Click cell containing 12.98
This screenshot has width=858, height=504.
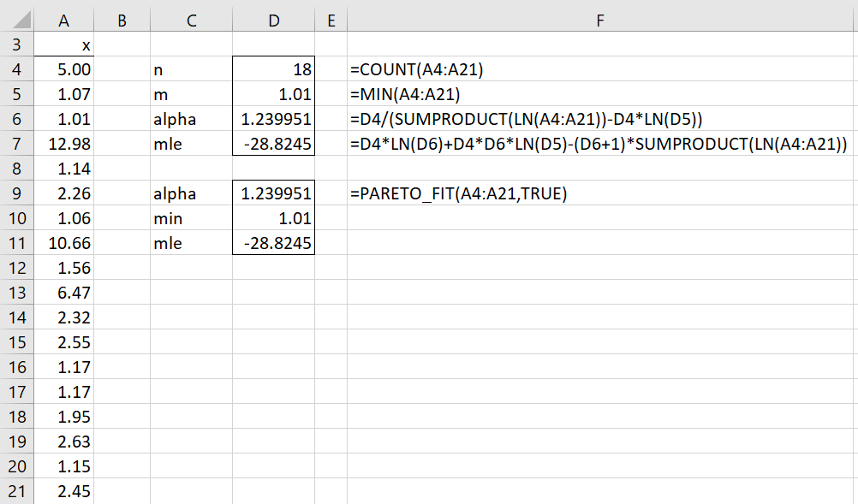[64, 145]
